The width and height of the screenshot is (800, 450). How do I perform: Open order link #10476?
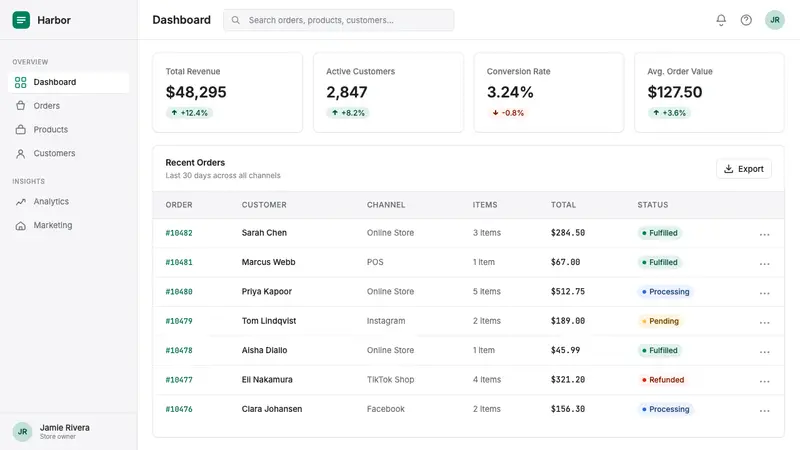(179, 409)
